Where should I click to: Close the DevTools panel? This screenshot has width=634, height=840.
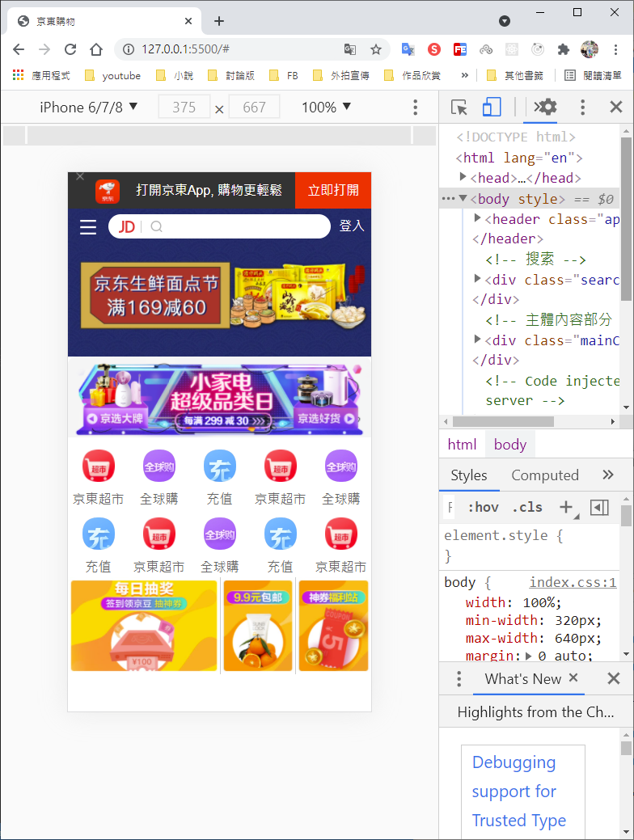pos(616,108)
